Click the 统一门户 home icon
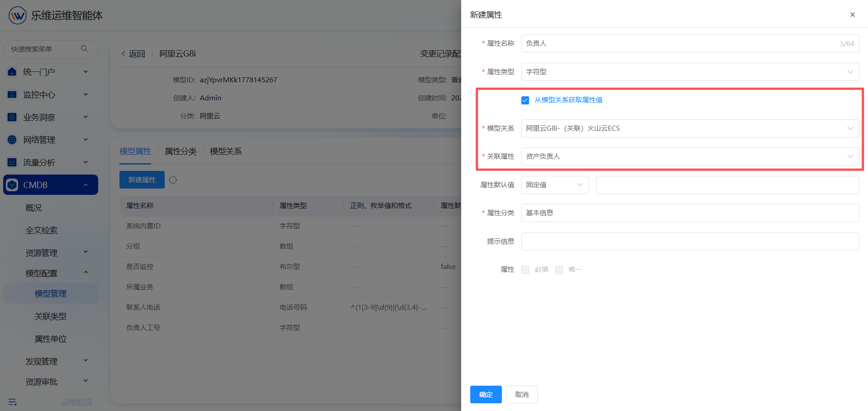 point(12,72)
